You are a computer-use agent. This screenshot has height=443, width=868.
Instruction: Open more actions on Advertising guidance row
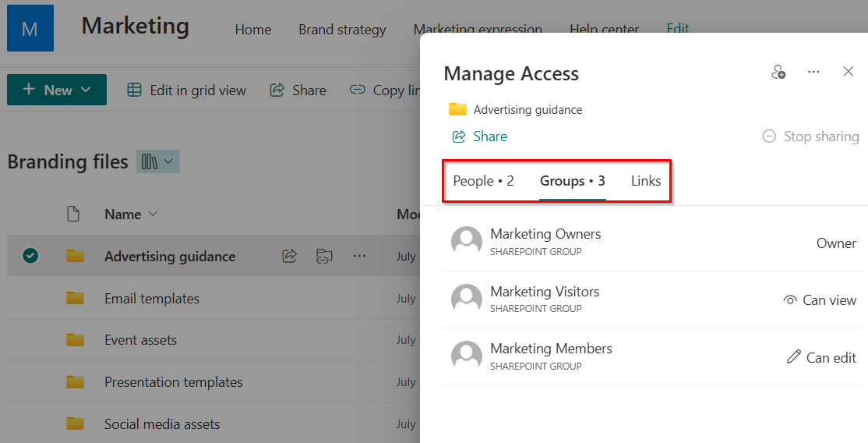(359, 256)
